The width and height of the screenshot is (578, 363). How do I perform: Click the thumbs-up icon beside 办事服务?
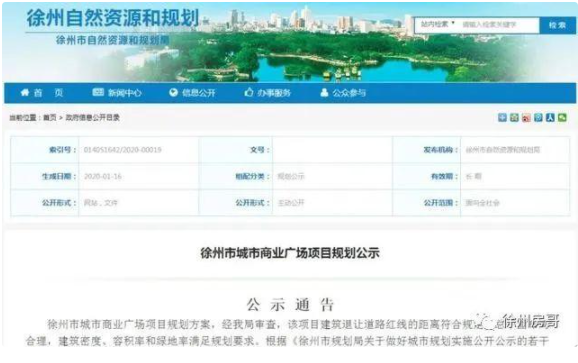pyautogui.click(x=249, y=92)
